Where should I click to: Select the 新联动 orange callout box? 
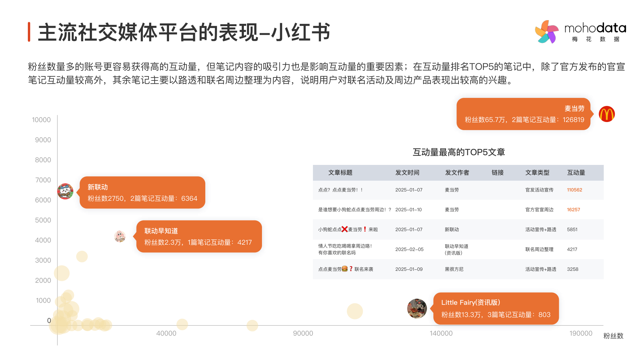tap(143, 192)
